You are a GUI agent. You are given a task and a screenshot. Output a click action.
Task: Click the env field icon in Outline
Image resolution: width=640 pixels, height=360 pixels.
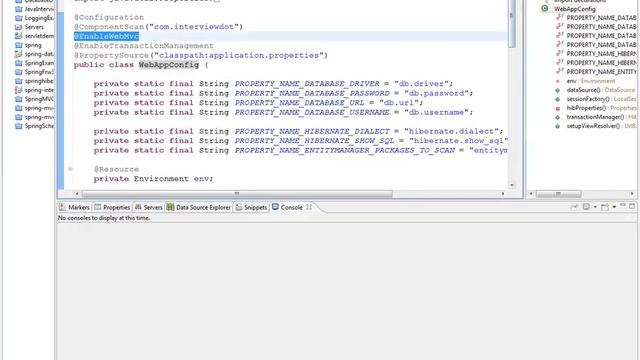pyautogui.click(x=558, y=81)
